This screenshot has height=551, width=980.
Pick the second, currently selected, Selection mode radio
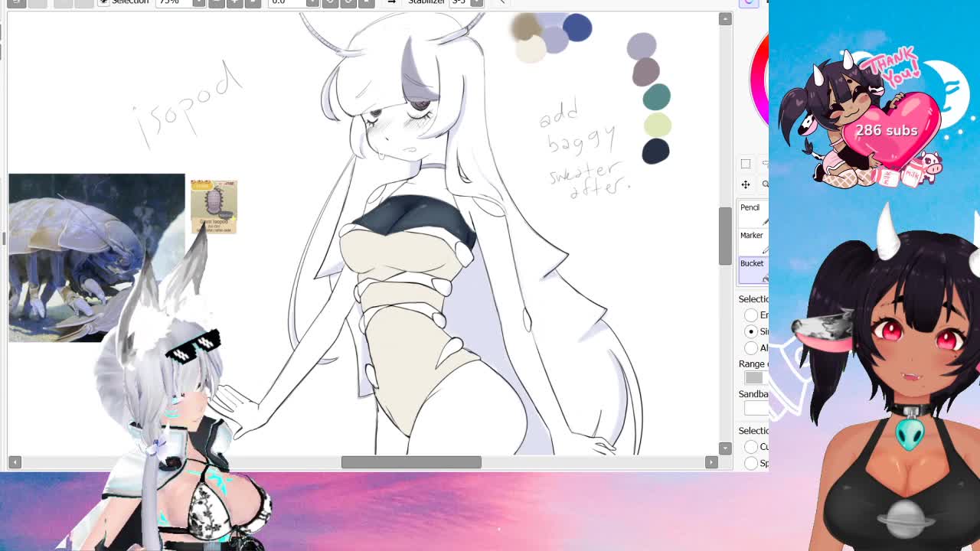751,331
